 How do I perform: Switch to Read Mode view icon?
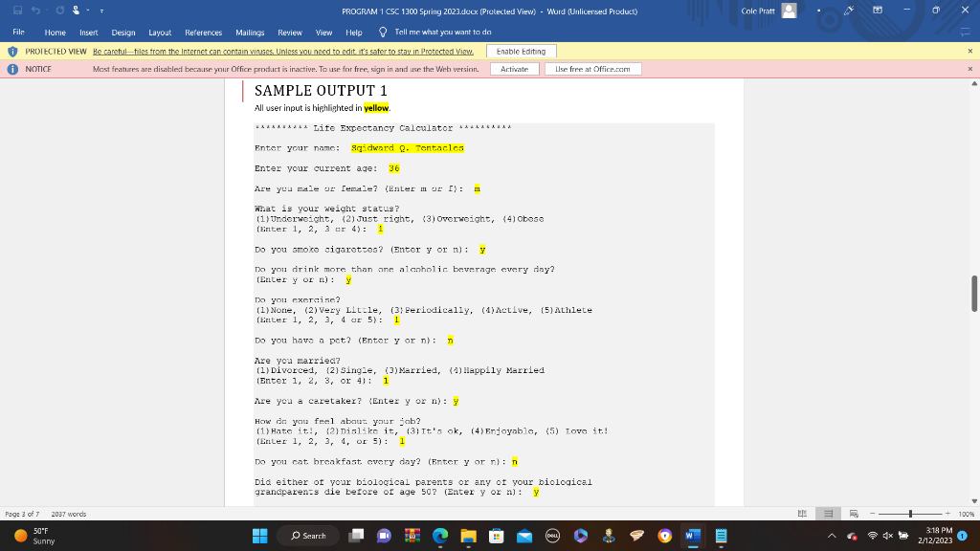[x=803, y=514]
